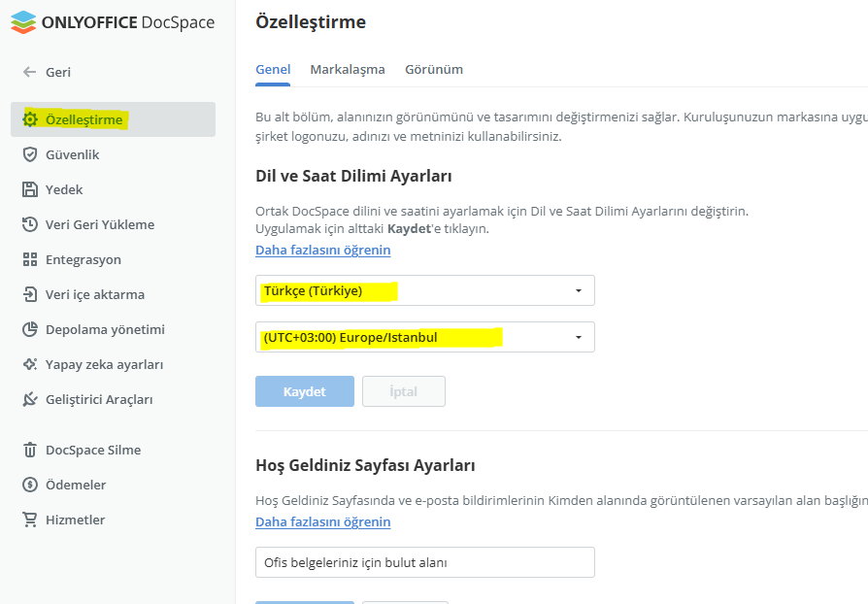Click the welcome page title text field

424,562
